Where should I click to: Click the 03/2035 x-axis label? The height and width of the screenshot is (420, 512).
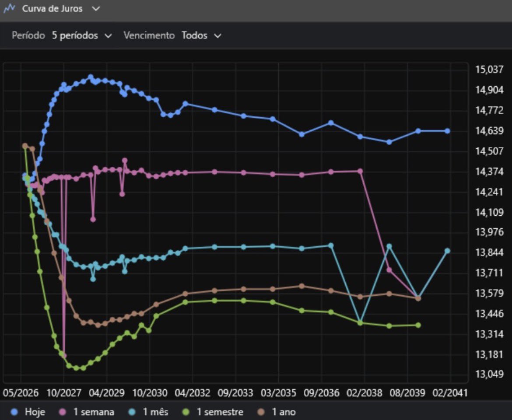coord(278,392)
